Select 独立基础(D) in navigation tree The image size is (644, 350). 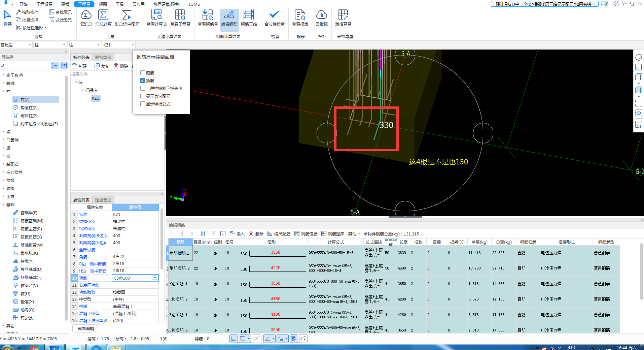coord(28,269)
